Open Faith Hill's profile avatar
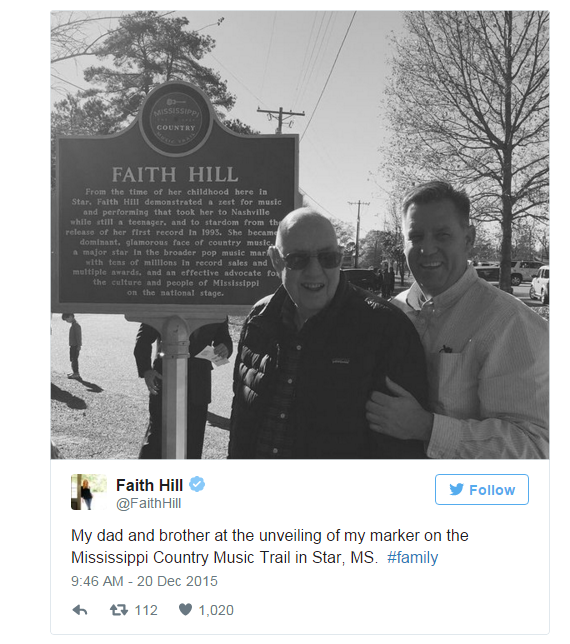Viewport: 570px width, 644px height. point(89,492)
